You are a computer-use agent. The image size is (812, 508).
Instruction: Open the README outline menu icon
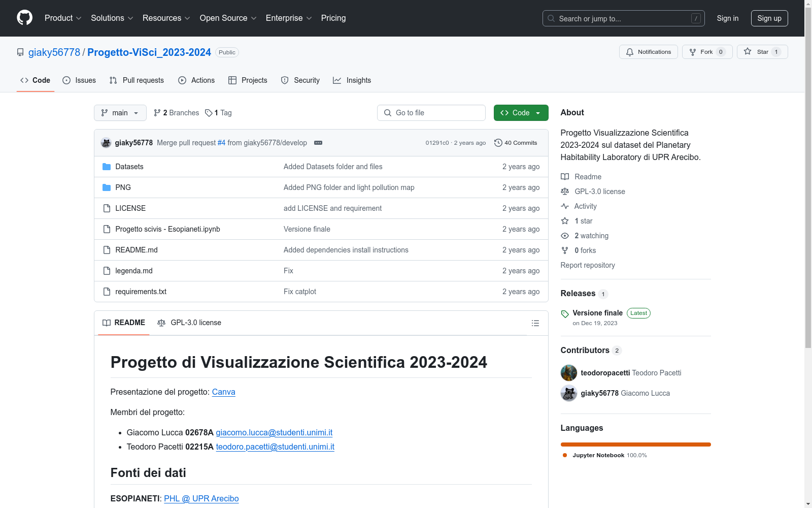535,323
